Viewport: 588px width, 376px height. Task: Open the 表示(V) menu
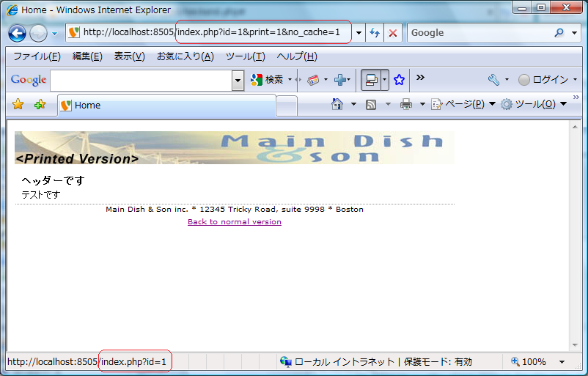point(129,56)
